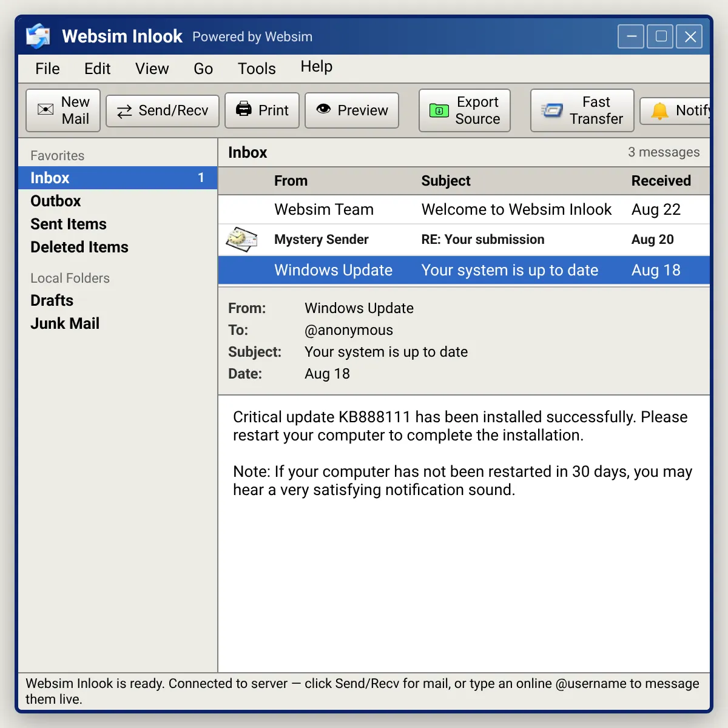Open the Mystery Sender message row
Viewport: 728px width, 728px height.
point(464,240)
